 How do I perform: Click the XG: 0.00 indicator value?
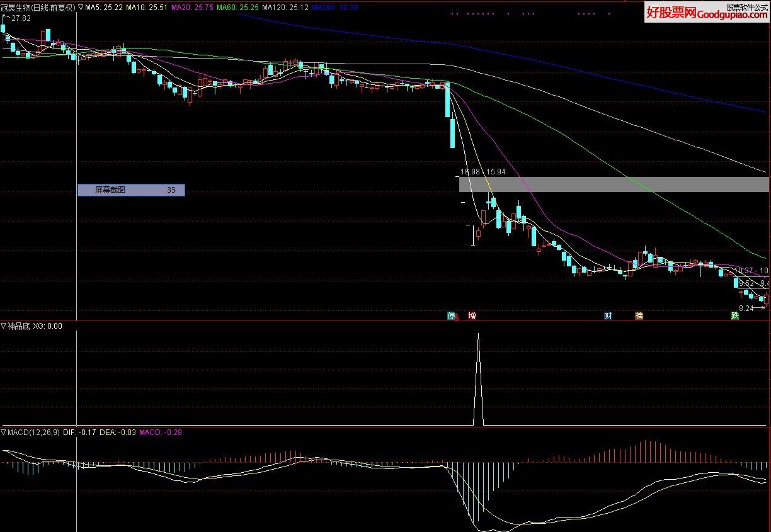tap(47, 326)
